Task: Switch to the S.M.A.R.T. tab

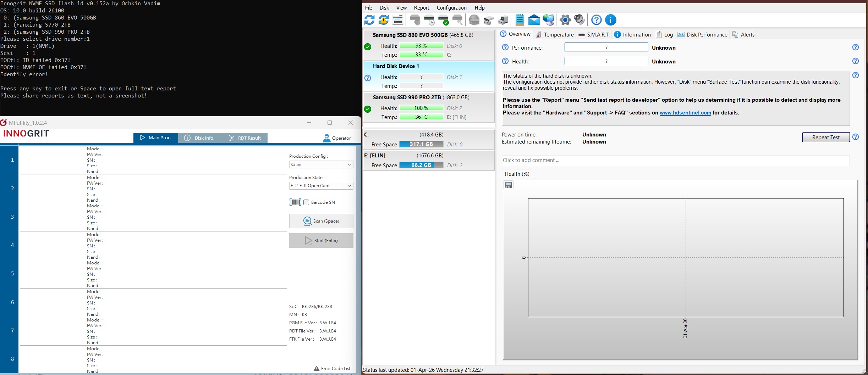Action: pyautogui.click(x=594, y=34)
